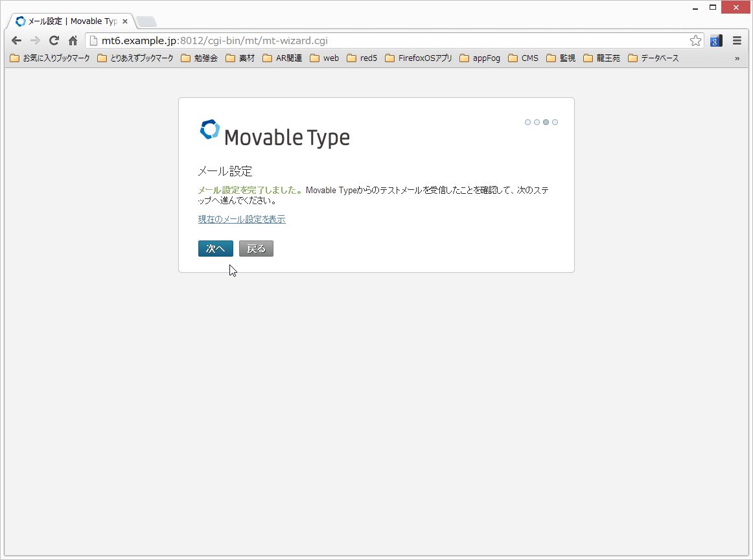Open CMS bookmark folder

point(524,58)
